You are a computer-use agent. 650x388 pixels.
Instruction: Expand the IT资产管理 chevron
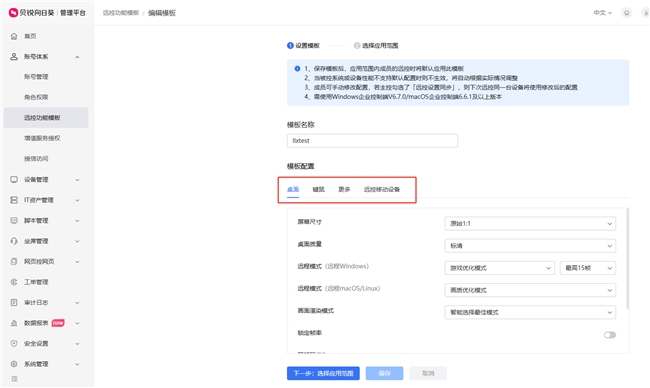[77, 200]
